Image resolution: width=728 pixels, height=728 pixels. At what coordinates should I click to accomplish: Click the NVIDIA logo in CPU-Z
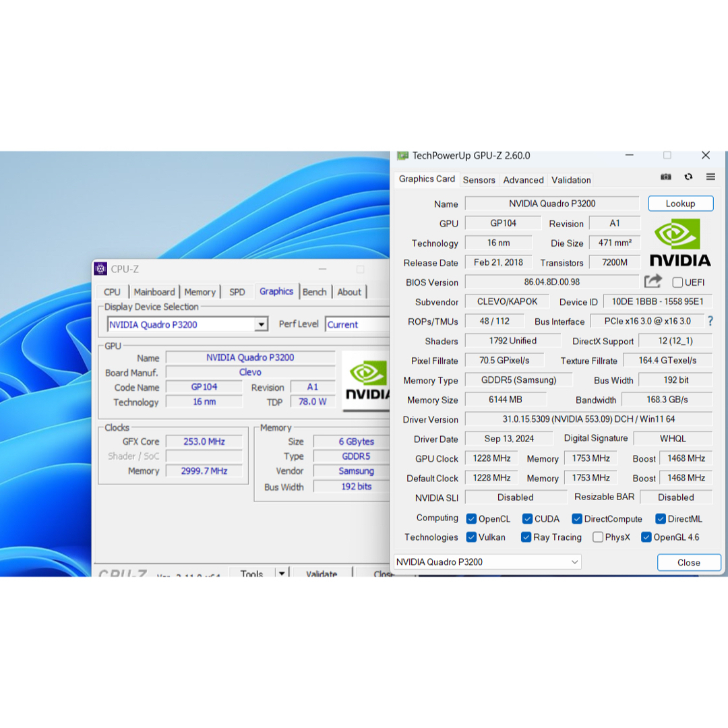coord(366,381)
